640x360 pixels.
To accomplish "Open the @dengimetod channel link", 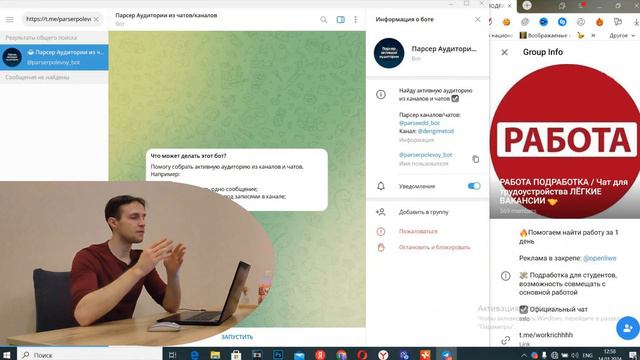I will coord(436,131).
